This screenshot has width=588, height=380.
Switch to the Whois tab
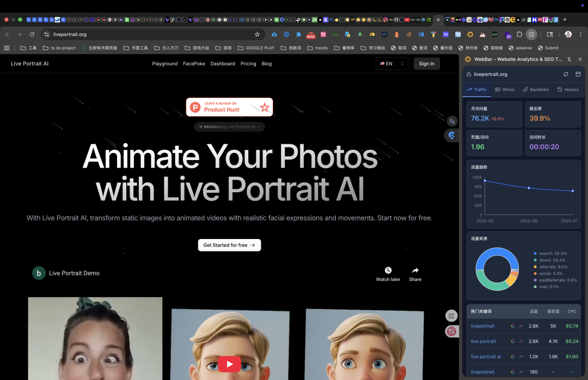coord(505,90)
